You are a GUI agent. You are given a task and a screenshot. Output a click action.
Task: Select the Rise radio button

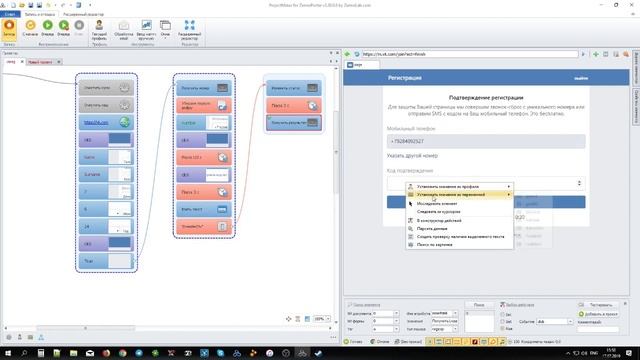pos(502,328)
